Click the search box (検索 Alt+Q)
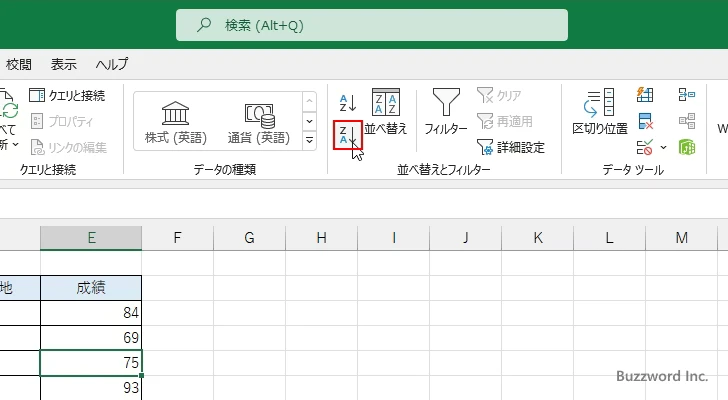 pos(371,25)
